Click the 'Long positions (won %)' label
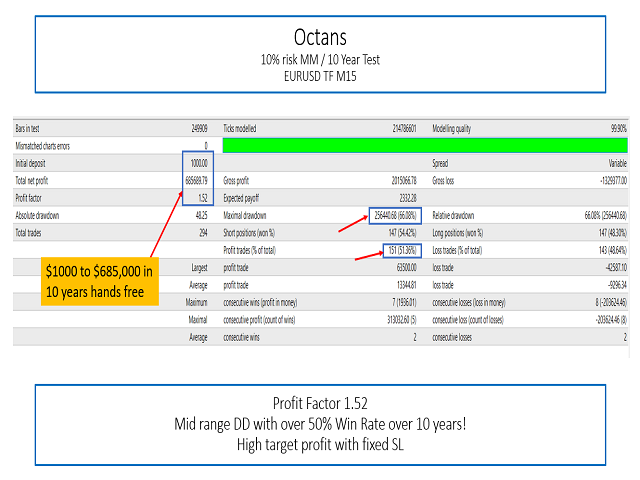Viewport: 640px width, 480px height. [x=458, y=233]
